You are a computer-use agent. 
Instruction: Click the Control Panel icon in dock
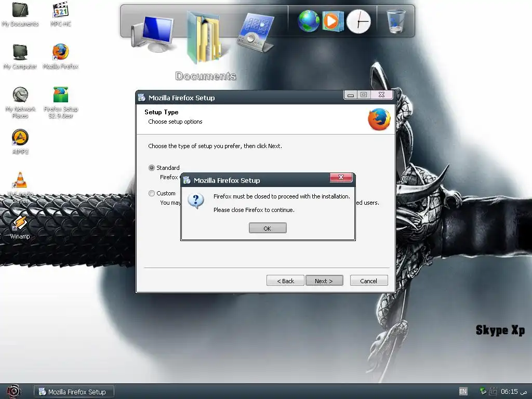click(257, 33)
